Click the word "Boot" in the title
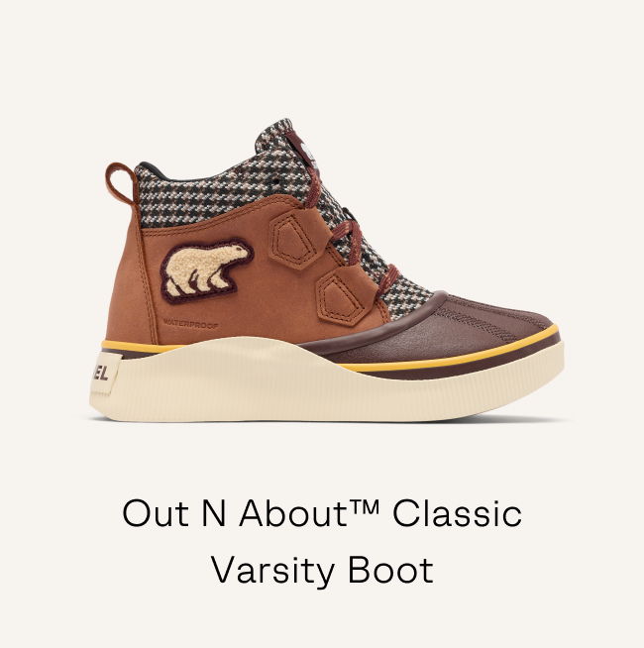644x648 pixels. coord(391,570)
